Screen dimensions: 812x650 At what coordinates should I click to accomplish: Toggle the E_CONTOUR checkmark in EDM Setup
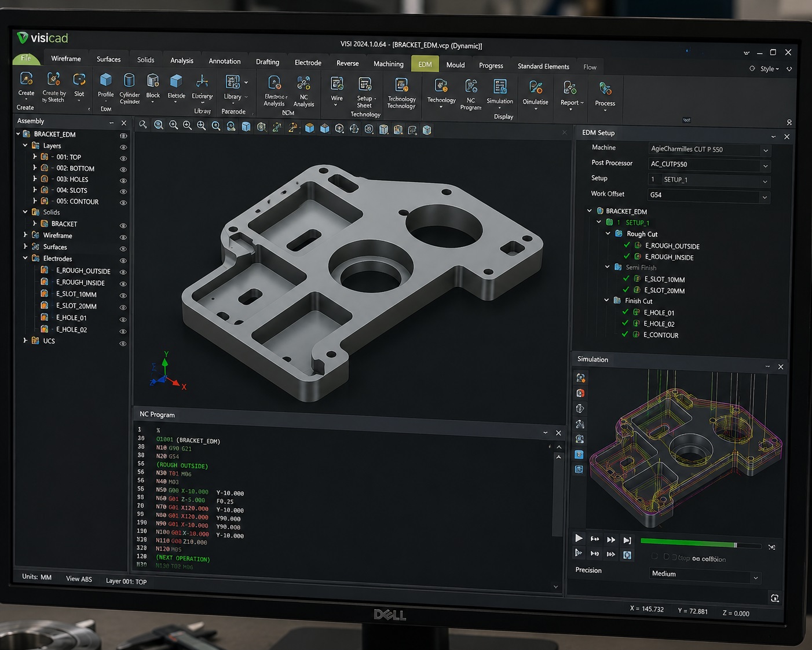(x=625, y=334)
